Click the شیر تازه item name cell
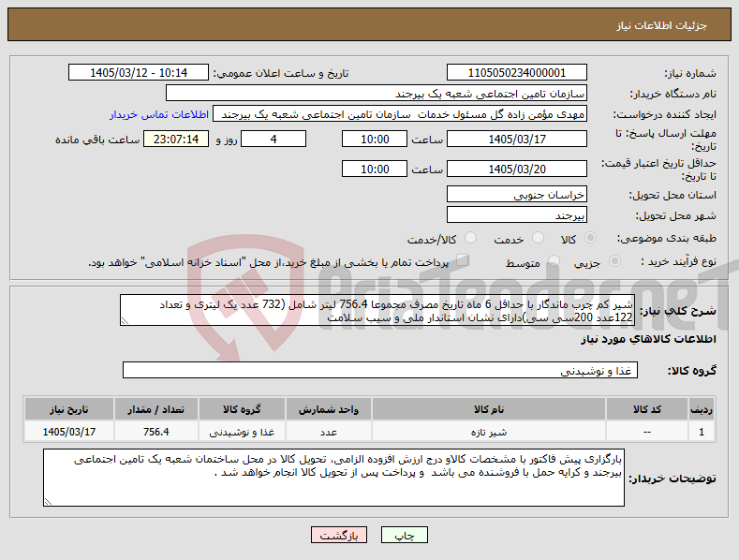 tap(489, 432)
